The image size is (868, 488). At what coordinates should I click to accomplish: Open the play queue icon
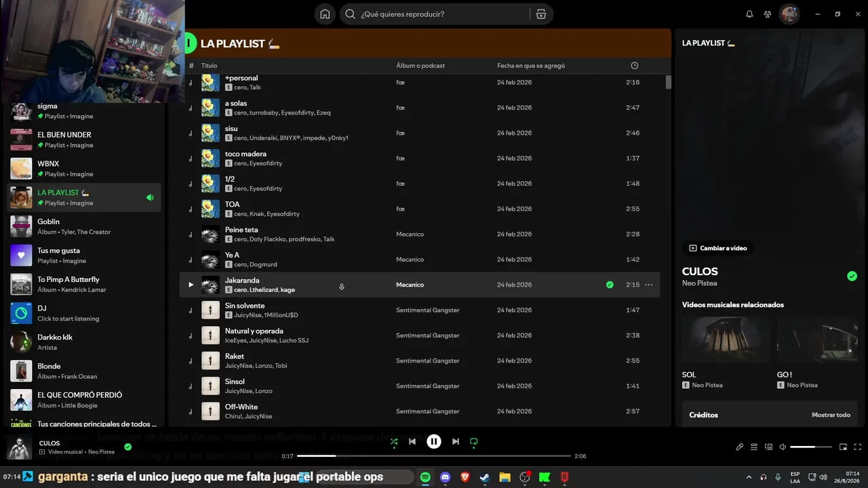point(754,447)
